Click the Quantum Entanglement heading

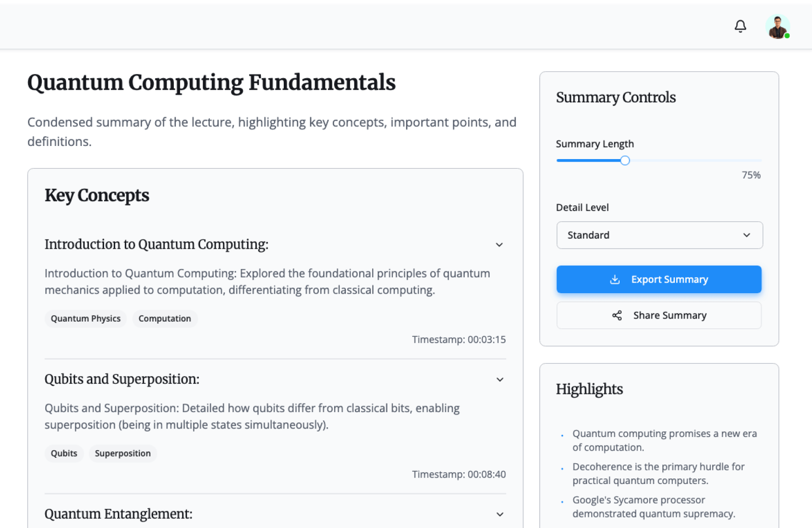[x=118, y=514]
